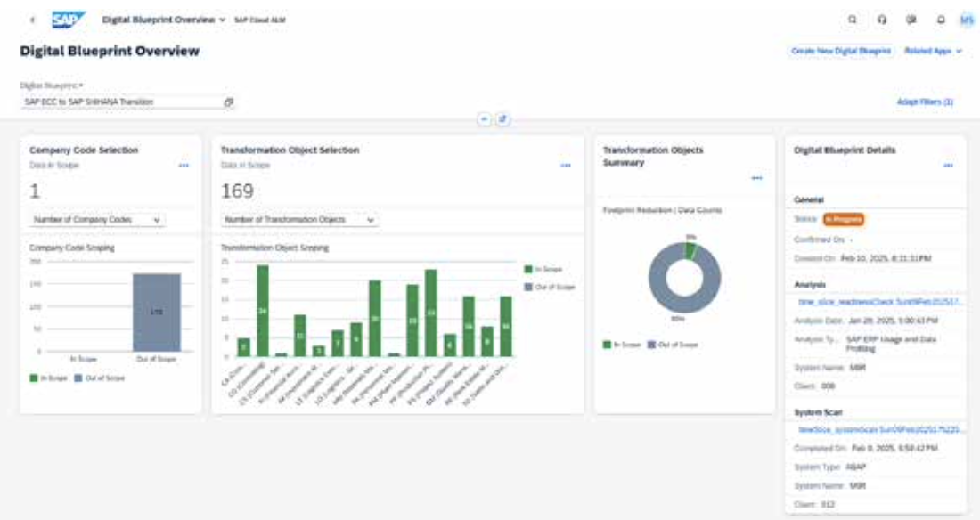Open the MS user avatar menu
Viewport: 980px width, 520px height.
(967, 20)
